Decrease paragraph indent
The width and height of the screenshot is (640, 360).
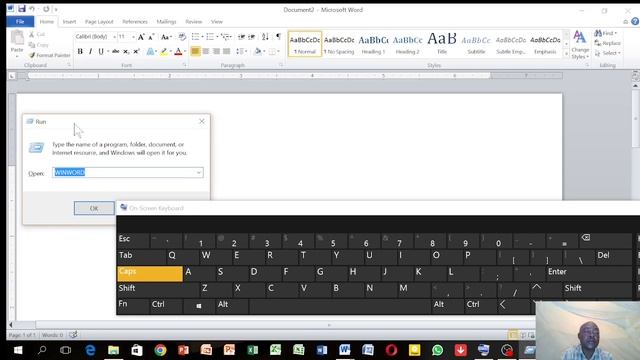pyautogui.click(x=241, y=37)
